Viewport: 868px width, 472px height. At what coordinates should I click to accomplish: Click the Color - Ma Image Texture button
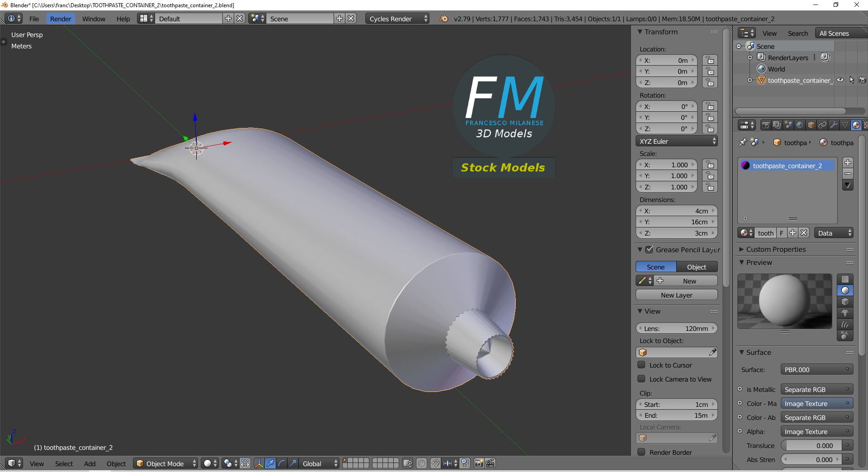(x=816, y=404)
